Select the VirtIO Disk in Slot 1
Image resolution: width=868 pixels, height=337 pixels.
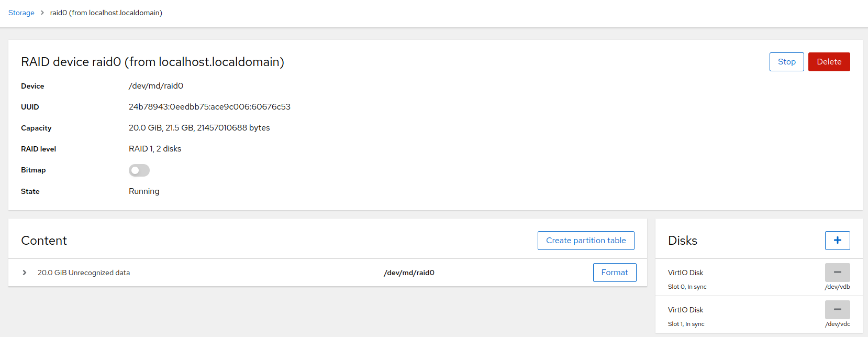click(685, 310)
